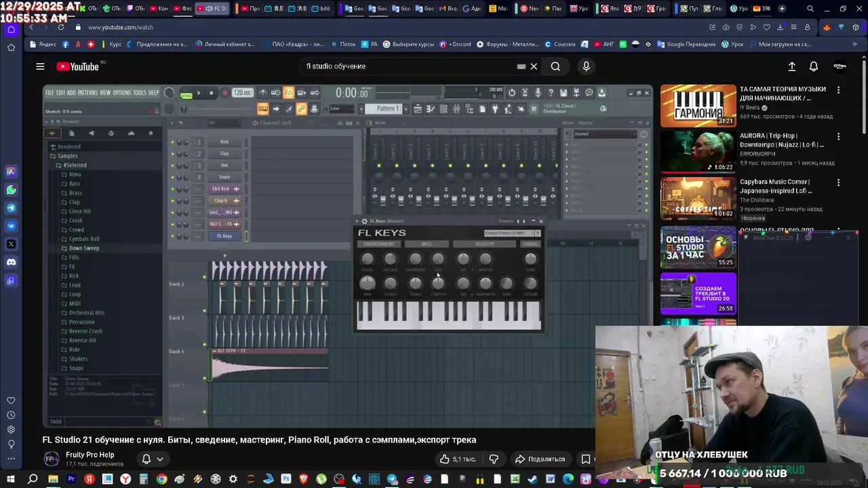Select the Cymbals Roll folder
This screenshot has height=488, width=868.
pyautogui.click(x=84, y=239)
